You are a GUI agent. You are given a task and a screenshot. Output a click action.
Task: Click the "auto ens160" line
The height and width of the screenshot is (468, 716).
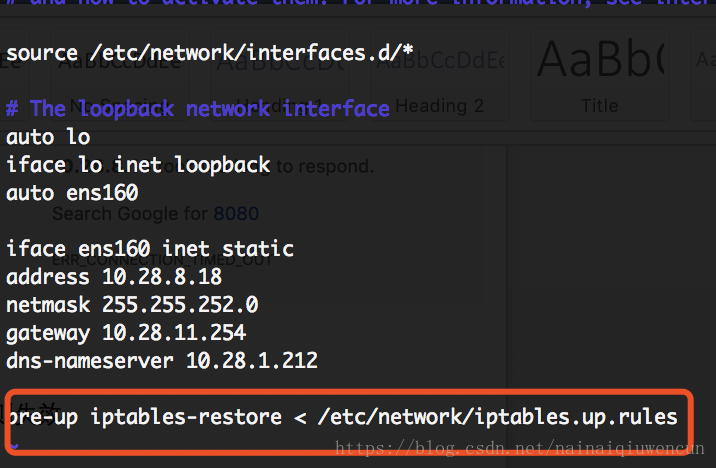click(x=72, y=192)
